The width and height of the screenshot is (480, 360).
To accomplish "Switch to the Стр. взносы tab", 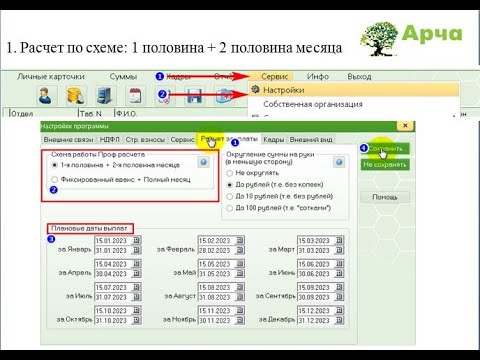I will tap(145, 139).
